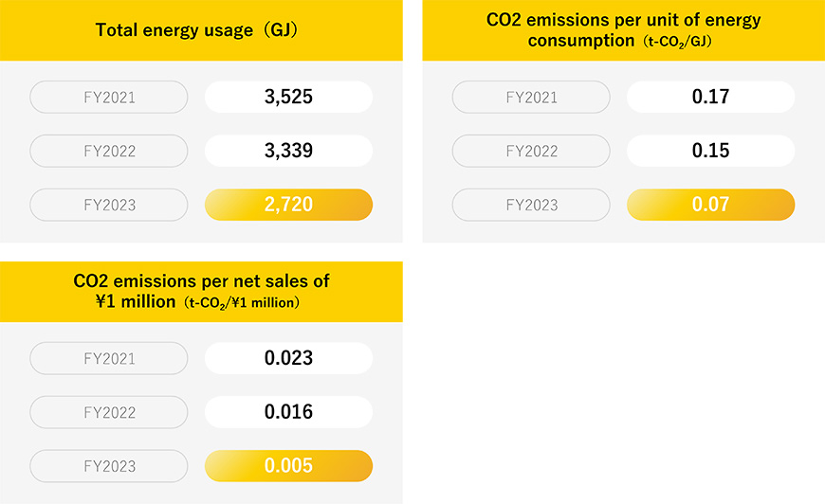Click the highlighted 0.07 value
This screenshot has height=504, width=825.
click(711, 205)
